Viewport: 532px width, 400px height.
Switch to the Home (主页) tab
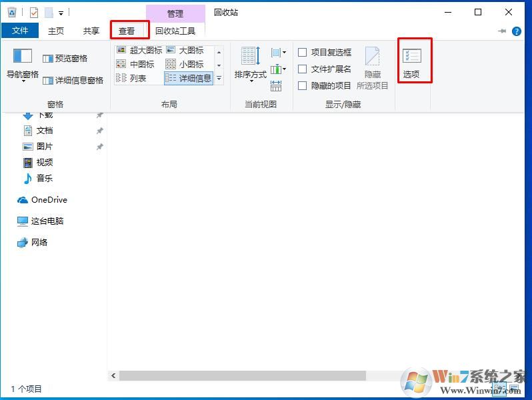click(x=56, y=31)
